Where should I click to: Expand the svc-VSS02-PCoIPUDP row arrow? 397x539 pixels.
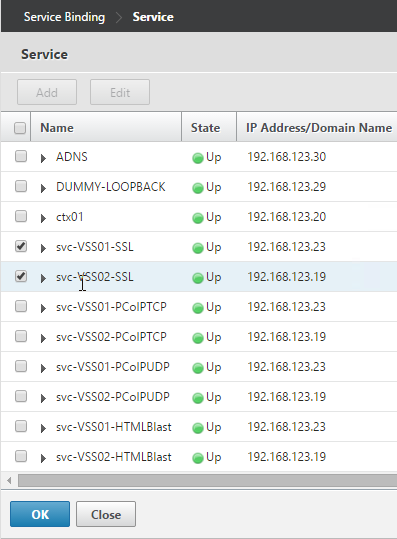coord(43,398)
